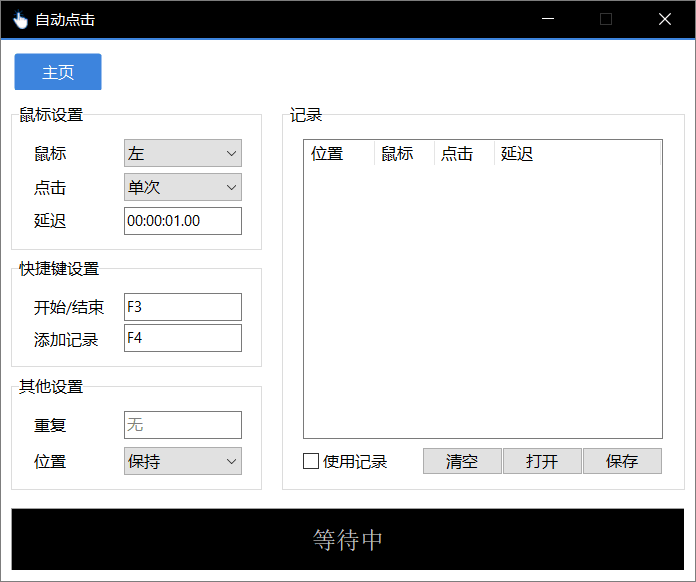Open the 主页 tab
Image resolution: width=696 pixels, height=582 pixels.
(x=58, y=72)
